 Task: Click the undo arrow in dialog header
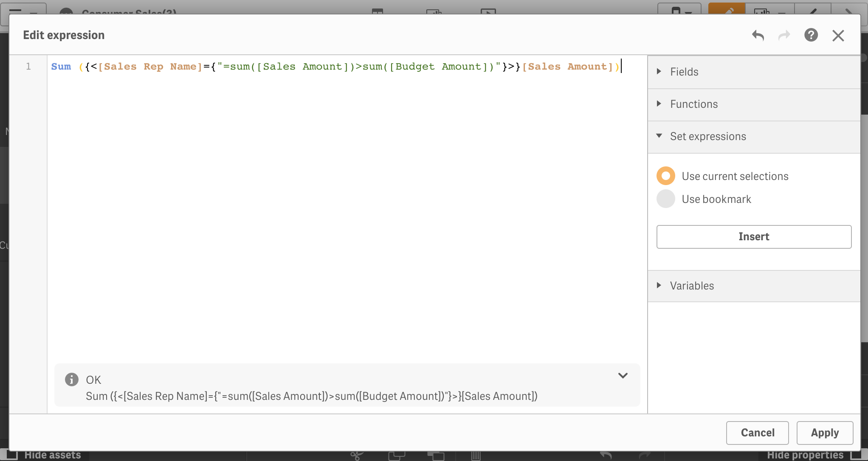(x=758, y=35)
